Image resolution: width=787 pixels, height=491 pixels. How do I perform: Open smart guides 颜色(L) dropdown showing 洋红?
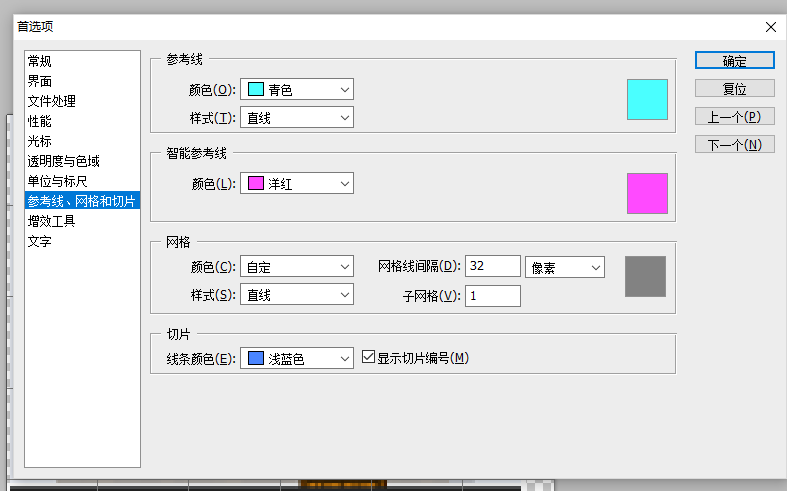pos(297,183)
